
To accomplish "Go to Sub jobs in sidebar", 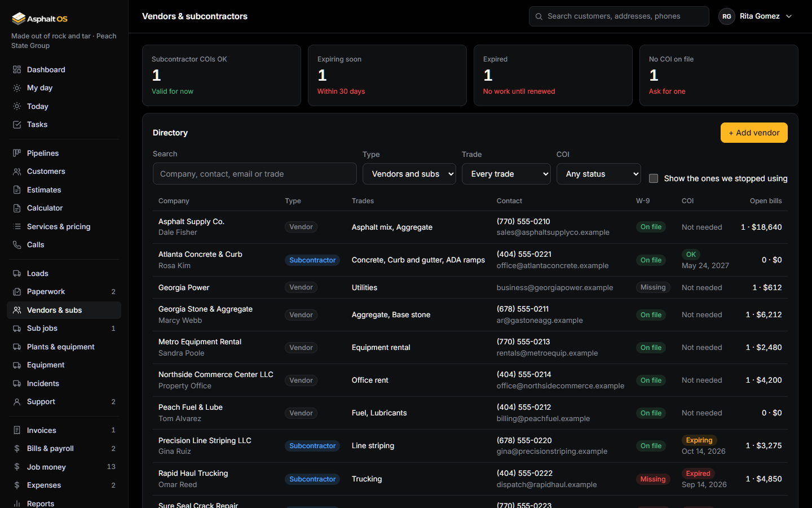I will click(64, 329).
